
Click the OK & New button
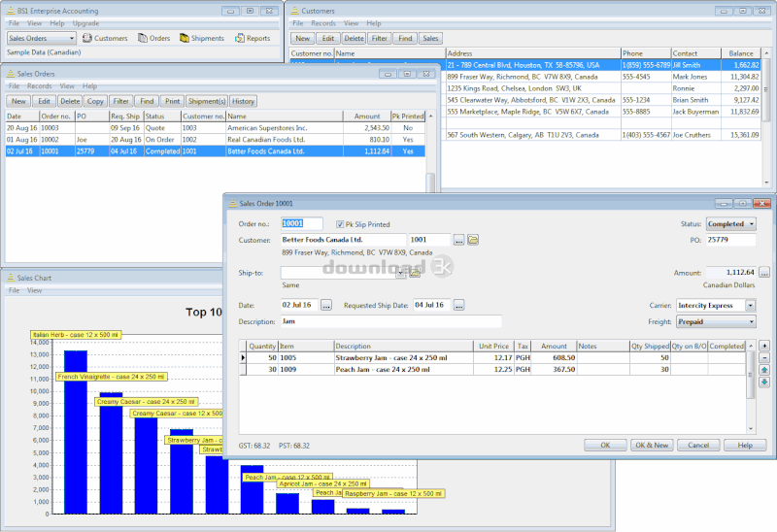(651, 445)
